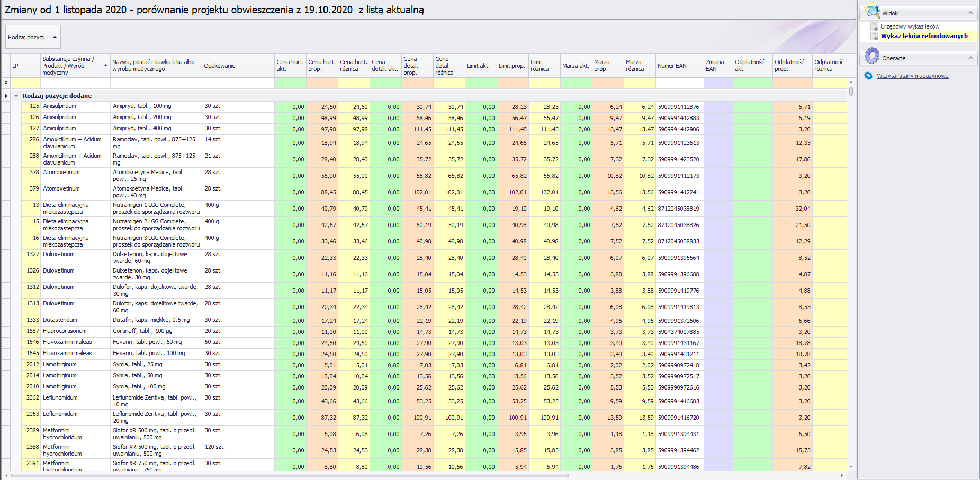The image size is (980, 480).
Task: Click the Wczytaj stany magazynowe link
Action: (912, 76)
